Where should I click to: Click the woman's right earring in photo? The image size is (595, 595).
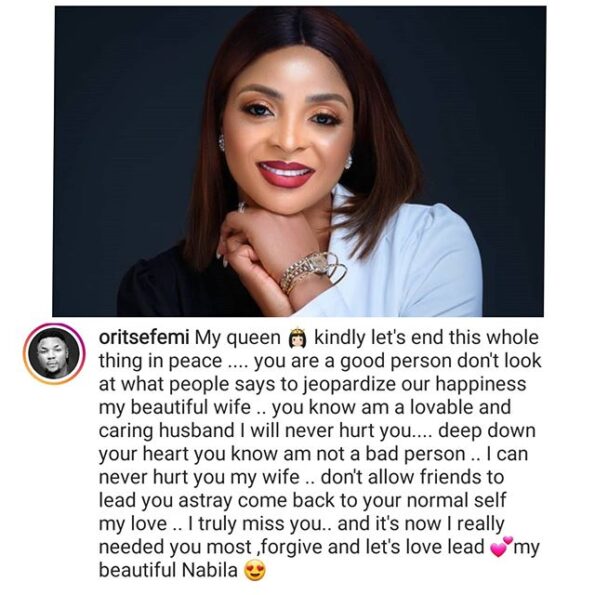click(347, 161)
